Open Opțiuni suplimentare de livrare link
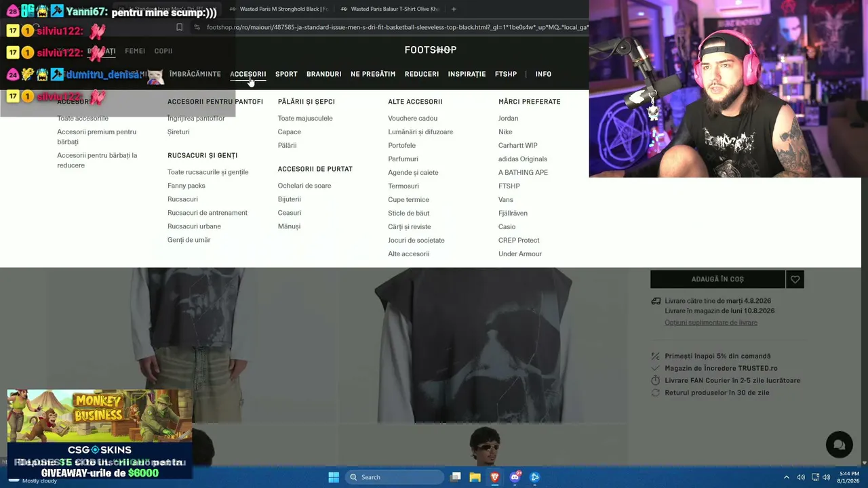The height and width of the screenshot is (488, 868). pos(711,323)
